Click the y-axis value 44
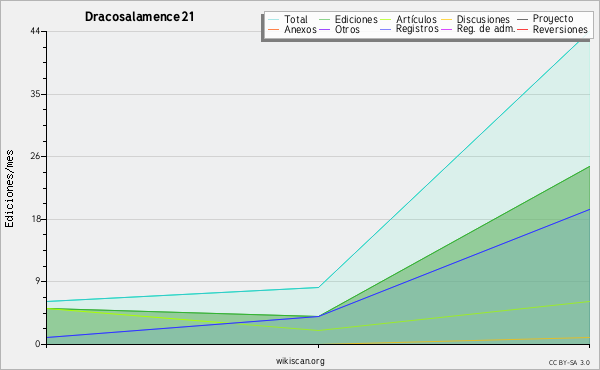600x370 pixels. [35, 31]
